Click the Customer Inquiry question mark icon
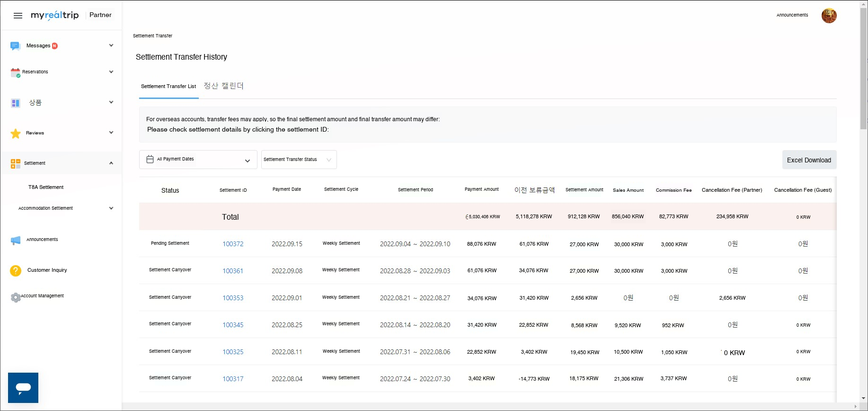Image resolution: width=868 pixels, height=411 pixels. pyautogui.click(x=16, y=270)
